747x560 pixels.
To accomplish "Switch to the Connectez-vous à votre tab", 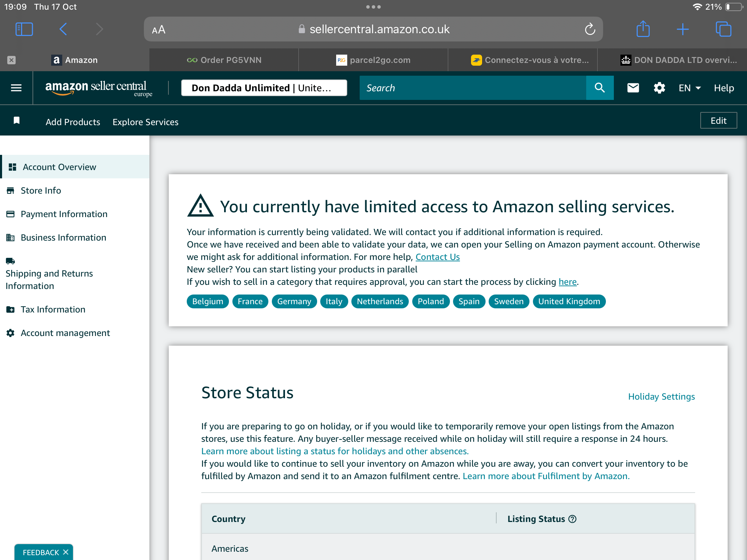I will (523, 60).
